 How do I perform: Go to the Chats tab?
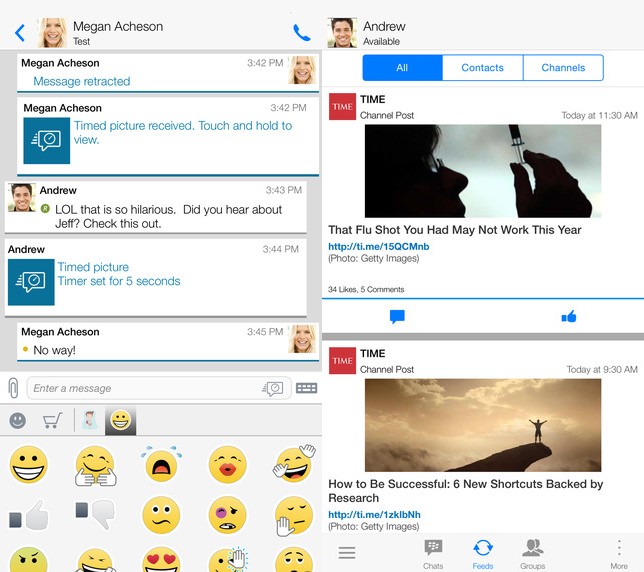pyautogui.click(x=433, y=554)
